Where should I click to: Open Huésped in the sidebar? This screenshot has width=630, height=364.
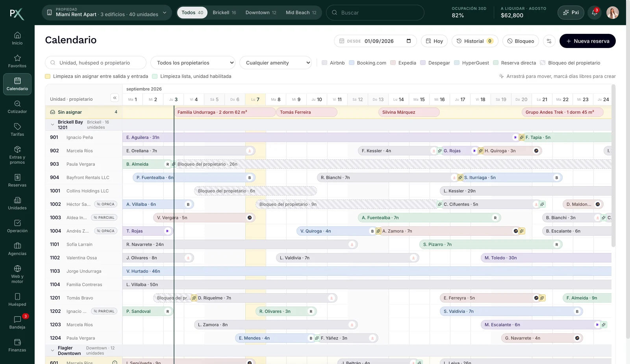17,300
